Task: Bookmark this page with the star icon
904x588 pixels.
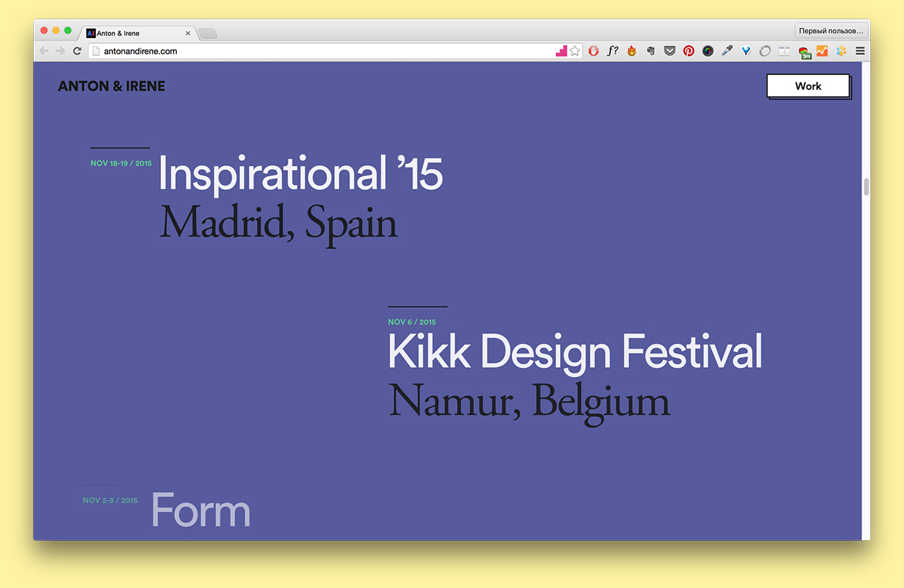Action: pyautogui.click(x=575, y=51)
